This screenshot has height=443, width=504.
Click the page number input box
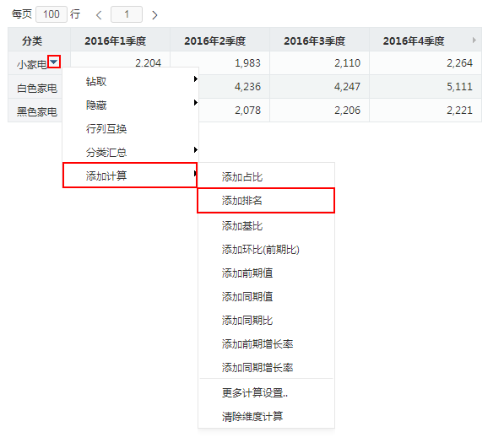pyautogui.click(x=127, y=14)
